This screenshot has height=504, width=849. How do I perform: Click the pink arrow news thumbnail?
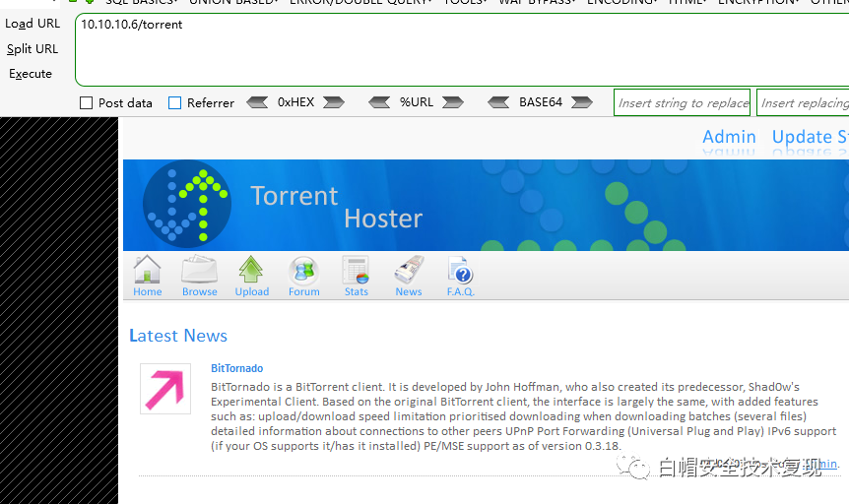[165, 389]
